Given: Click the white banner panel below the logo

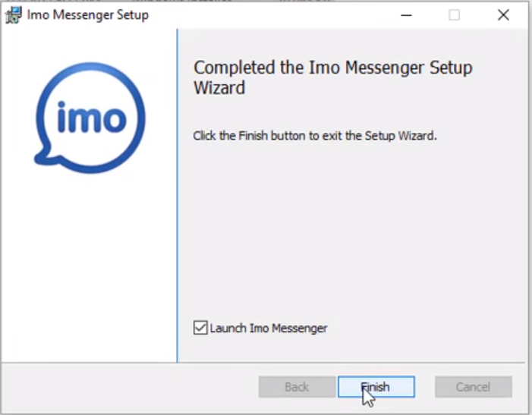Looking at the screenshot, I should tap(89, 268).
